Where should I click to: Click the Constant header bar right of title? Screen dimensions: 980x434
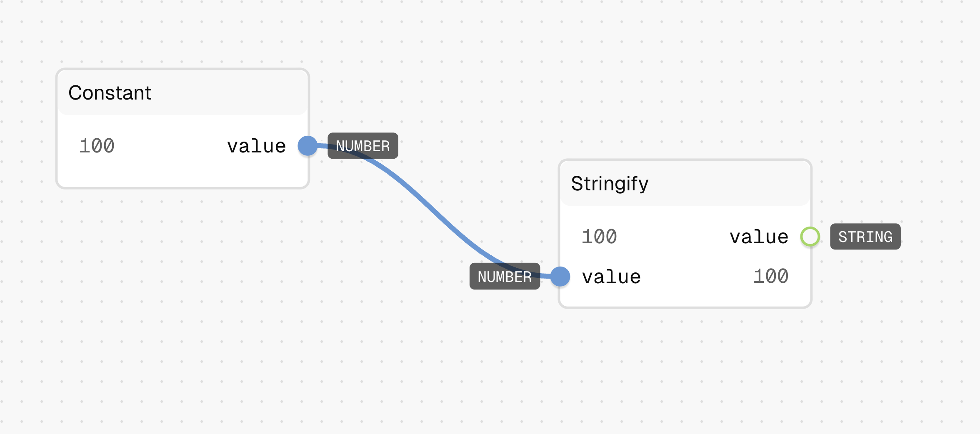(229, 92)
